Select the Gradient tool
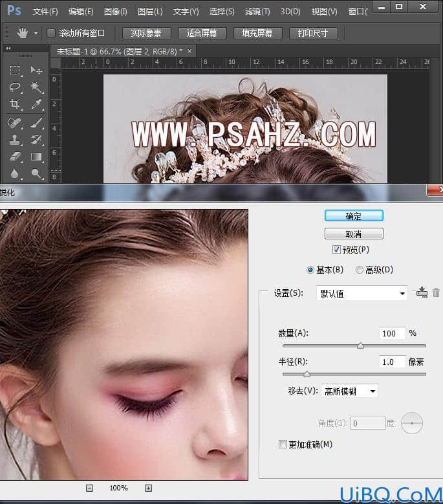 pyautogui.click(x=36, y=157)
